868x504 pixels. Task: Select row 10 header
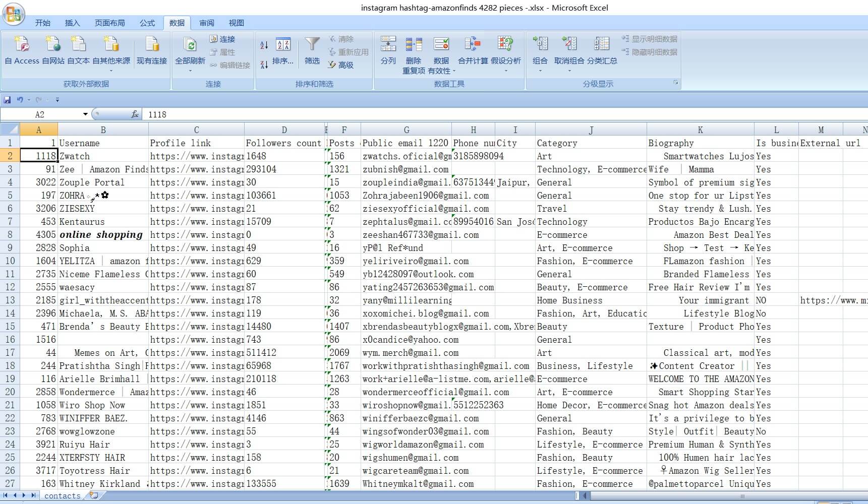click(x=10, y=261)
